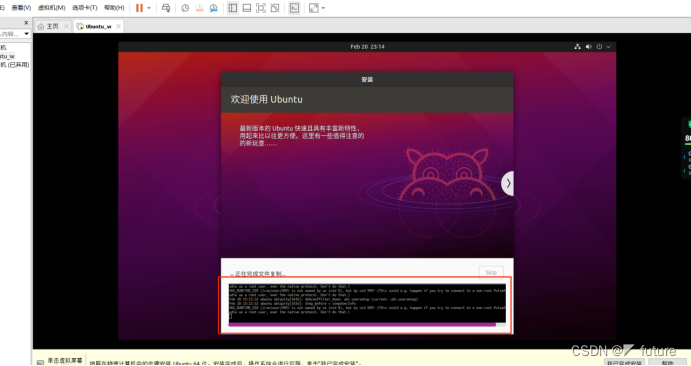
Task: Collapse the 正在完成文件复制 details expander
Action: [x=232, y=275]
